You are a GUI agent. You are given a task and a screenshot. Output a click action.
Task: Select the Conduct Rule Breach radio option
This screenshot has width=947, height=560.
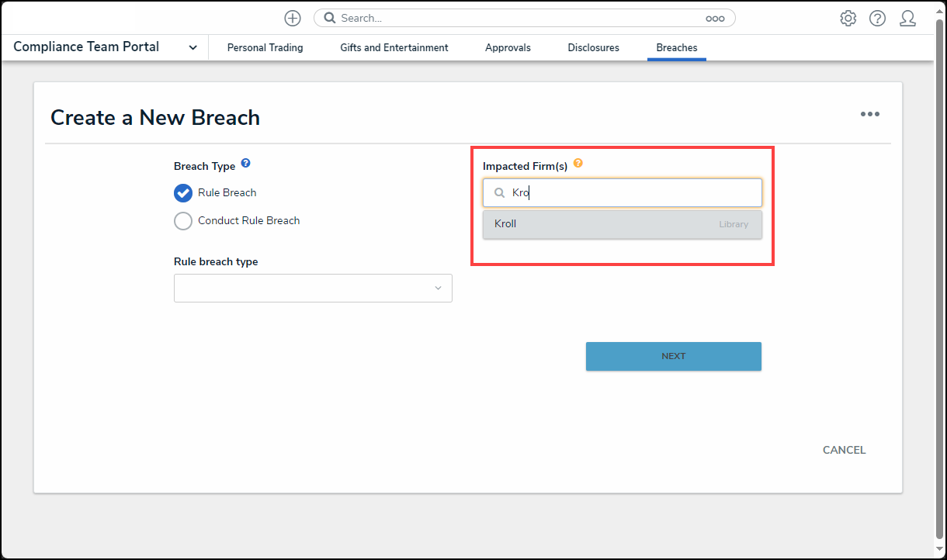[183, 221]
